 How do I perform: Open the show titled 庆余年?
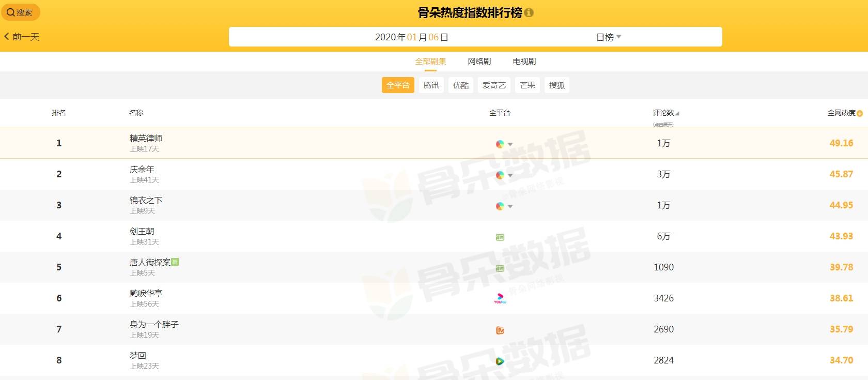pyautogui.click(x=142, y=169)
